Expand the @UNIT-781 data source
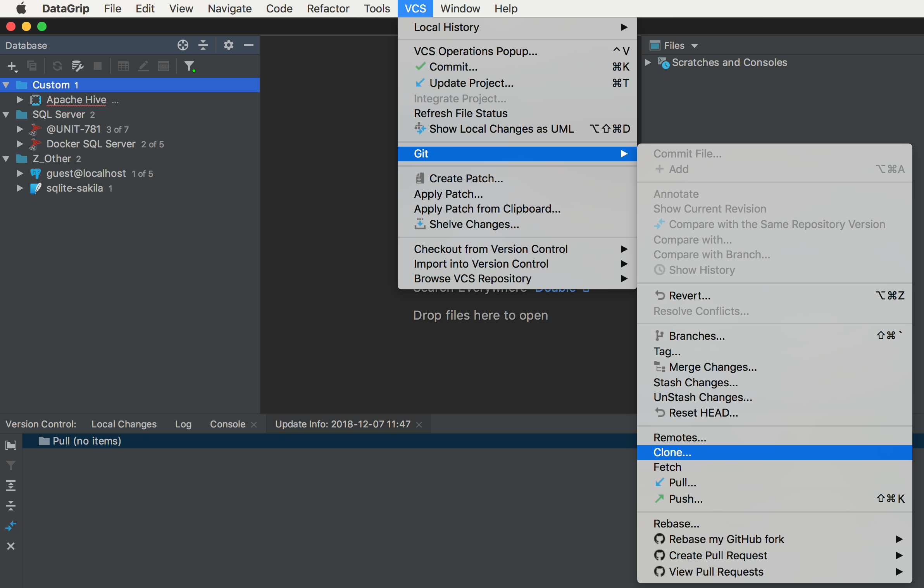The width and height of the screenshot is (924, 588). (20, 129)
